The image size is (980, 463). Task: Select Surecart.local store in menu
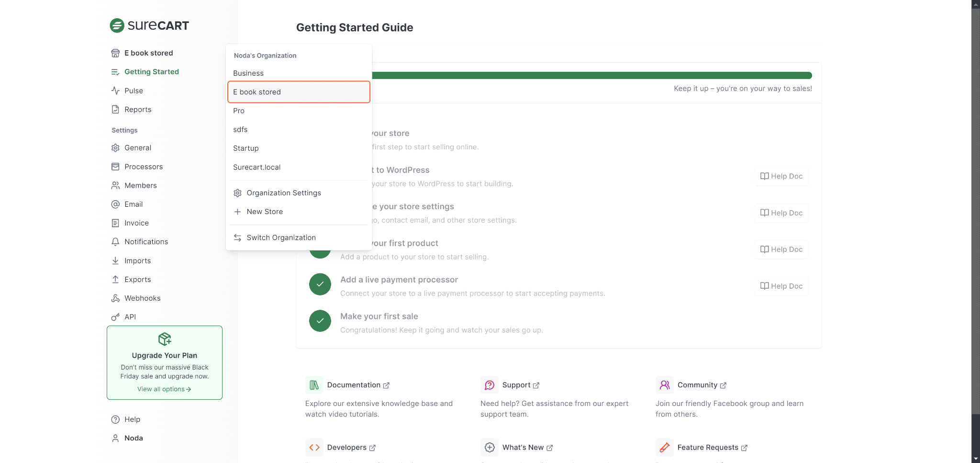257,167
